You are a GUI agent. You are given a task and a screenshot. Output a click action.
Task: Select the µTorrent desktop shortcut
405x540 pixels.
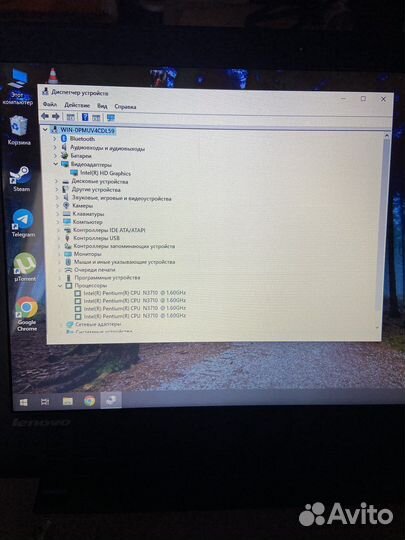tap(24, 267)
